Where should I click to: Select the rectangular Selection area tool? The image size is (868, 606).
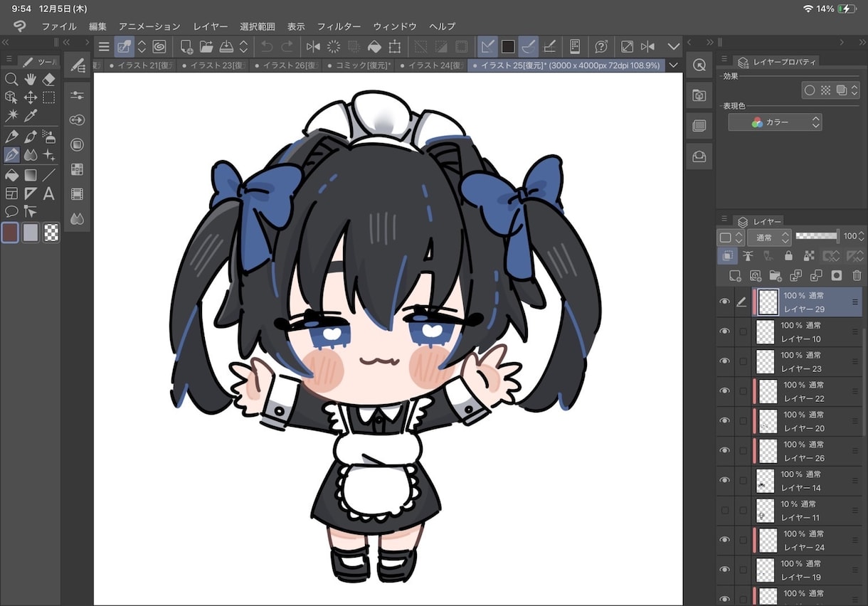(49, 97)
